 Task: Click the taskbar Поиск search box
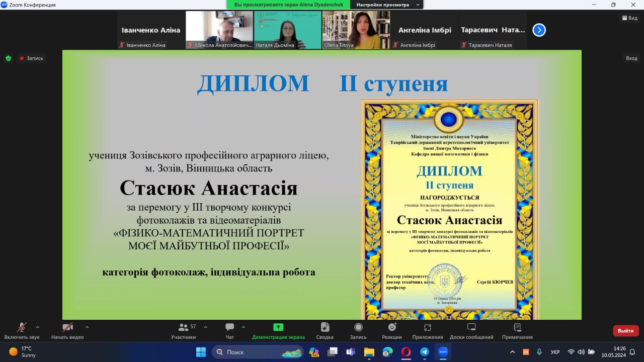258,352
